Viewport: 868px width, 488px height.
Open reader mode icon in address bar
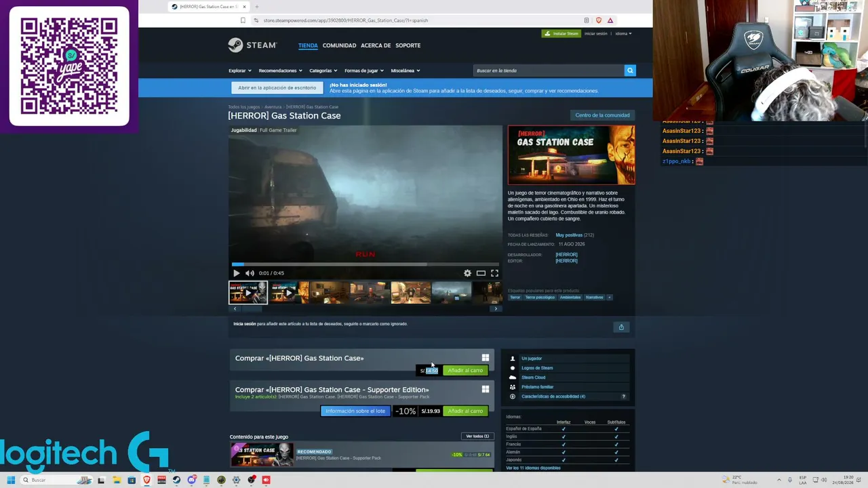click(586, 20)
